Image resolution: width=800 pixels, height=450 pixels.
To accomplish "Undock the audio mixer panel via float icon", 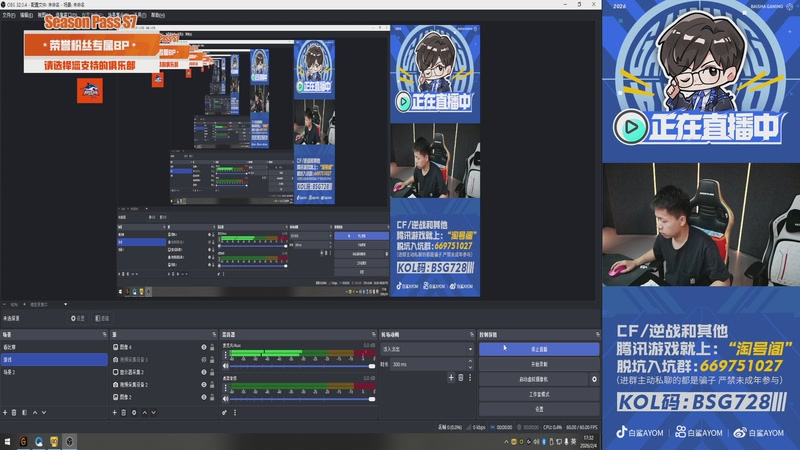I will [x=374, y=335].
